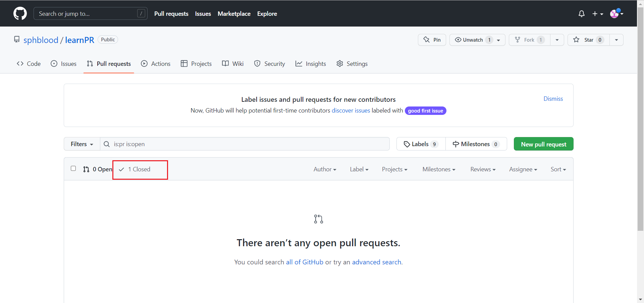This screenshot has width=644, height=303.
Task: Open the user avatar menu
Action: [616, 13]
